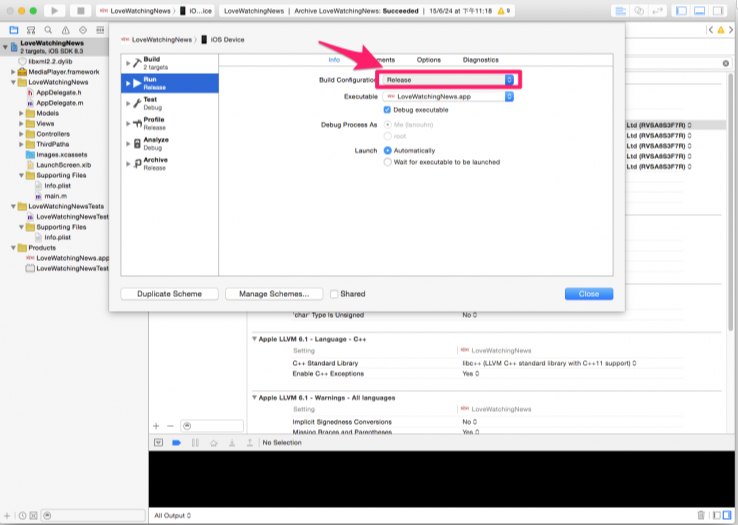Switch to the Info tab
The height and width of the screenshot is (525, 738).
334,60
